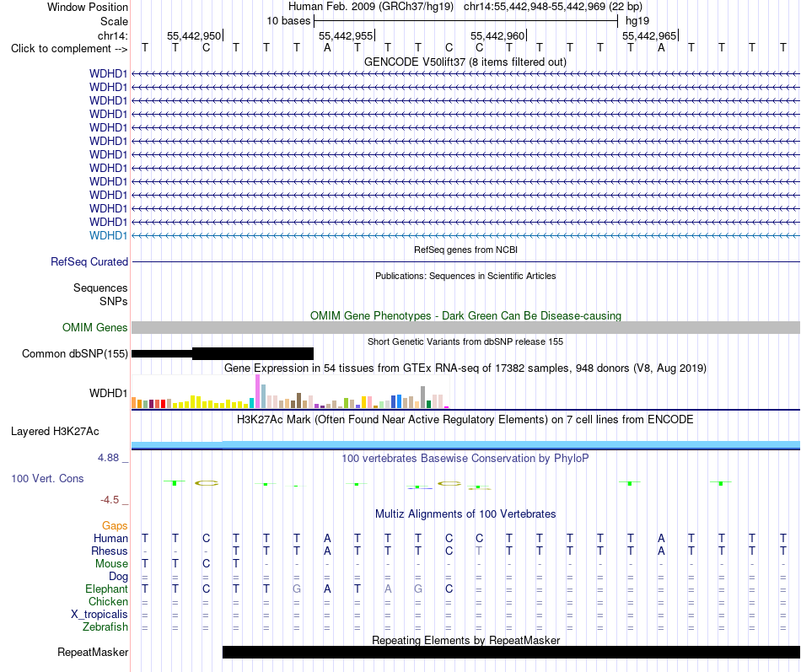Image resolution: width=801 pixels, height=672 pixels.
Task: Click the 'Human Feb. 2009 (GRCh37/hg19)' header text
Action: tap(372, 7)
